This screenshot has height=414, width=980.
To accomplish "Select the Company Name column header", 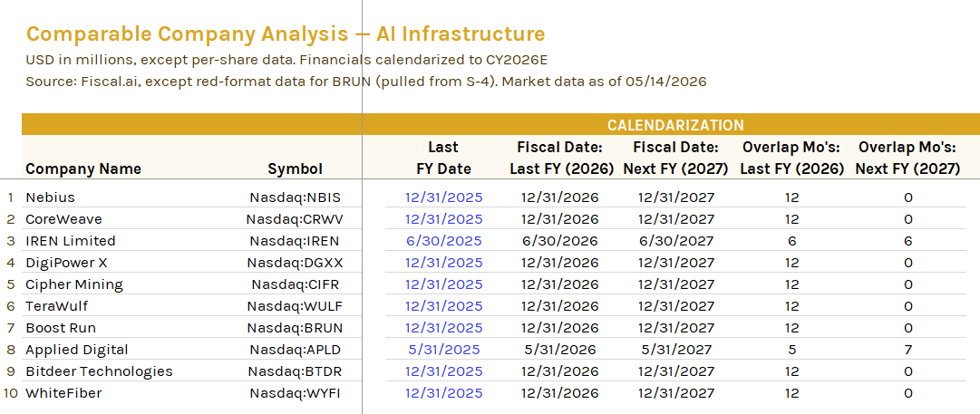I will point(83,168).
